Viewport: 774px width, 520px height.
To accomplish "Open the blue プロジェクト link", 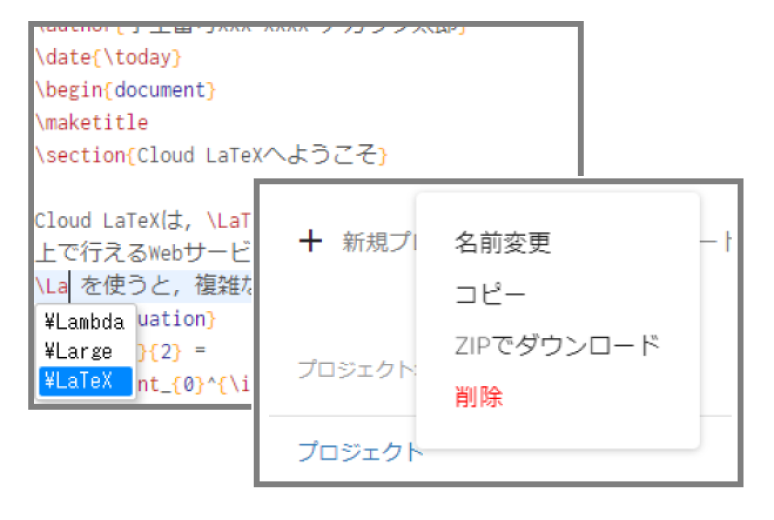I will [x=360, y=451].
